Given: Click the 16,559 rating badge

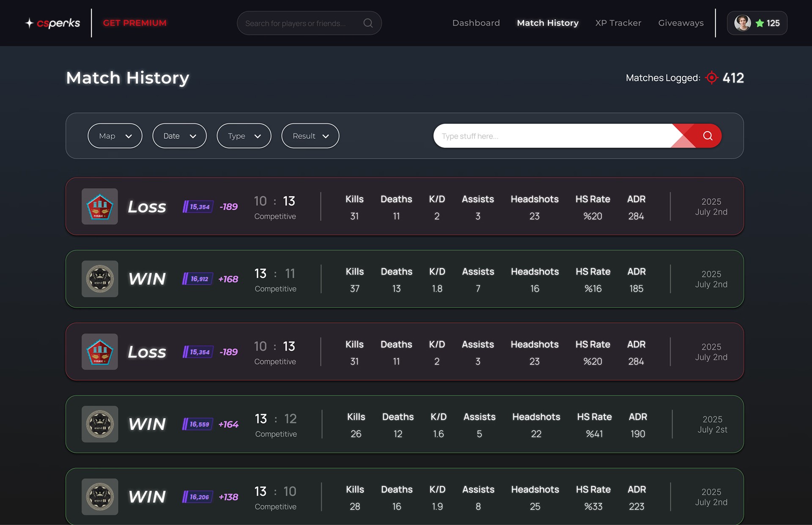Looking at the screenshot, I should click(198, 424).
